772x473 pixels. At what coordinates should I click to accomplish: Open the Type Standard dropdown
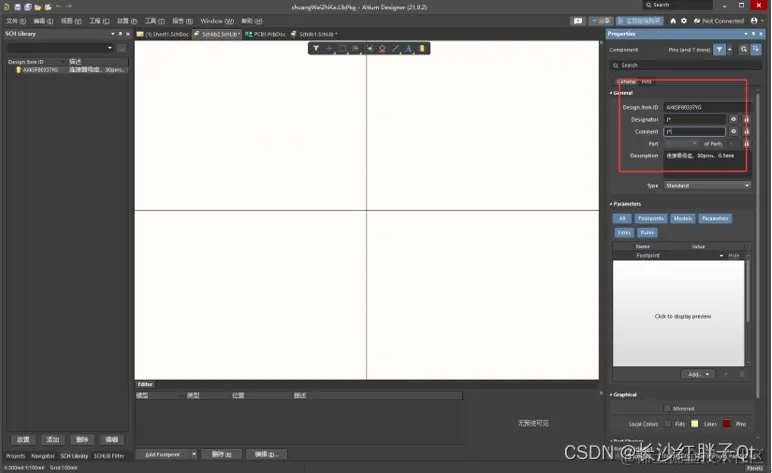pyautogui.click(x=708, y=186)
